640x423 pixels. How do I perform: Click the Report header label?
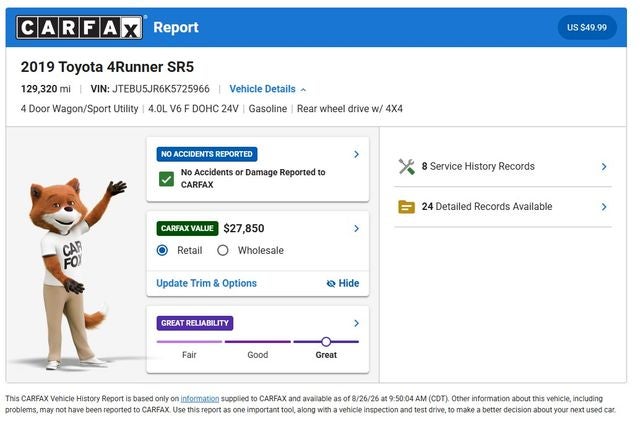click(176, 27)
